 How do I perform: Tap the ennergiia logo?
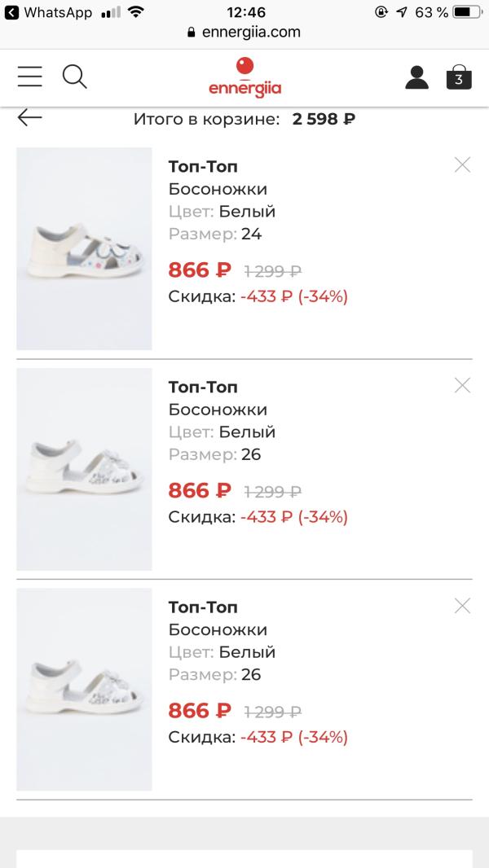click(x=244, y=77)
